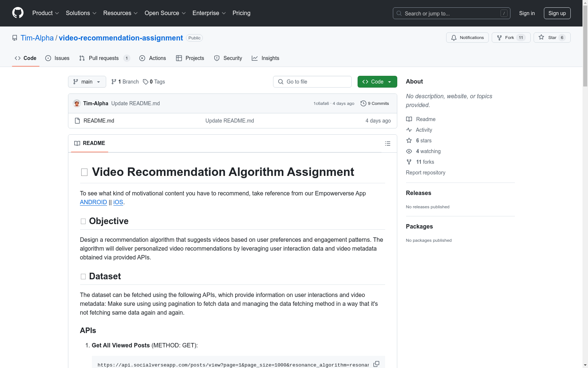The height and width of the screenshot is (368, 588).
Task: Expand the main branch dropdown
Action: (x=87, y=82)
